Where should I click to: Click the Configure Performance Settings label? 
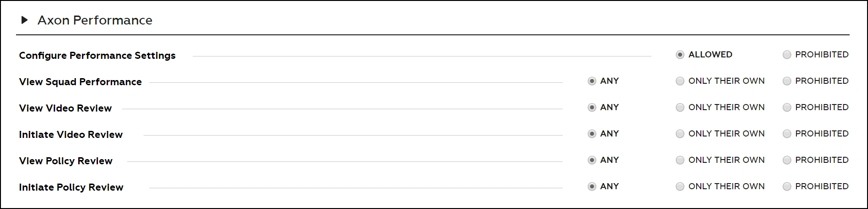pos(97,56)
